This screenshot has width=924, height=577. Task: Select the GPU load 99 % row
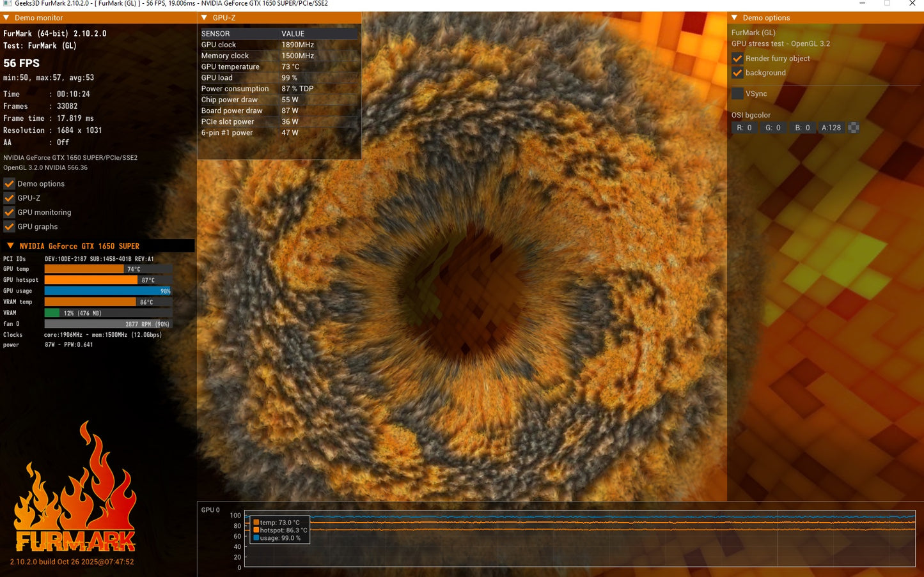click(x=279, y=78)
